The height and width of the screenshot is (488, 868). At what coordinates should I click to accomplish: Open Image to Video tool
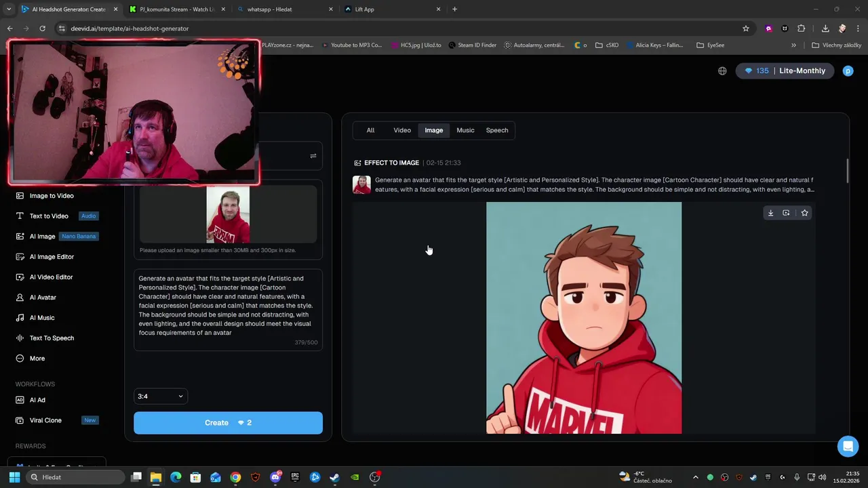coord(52,196)
